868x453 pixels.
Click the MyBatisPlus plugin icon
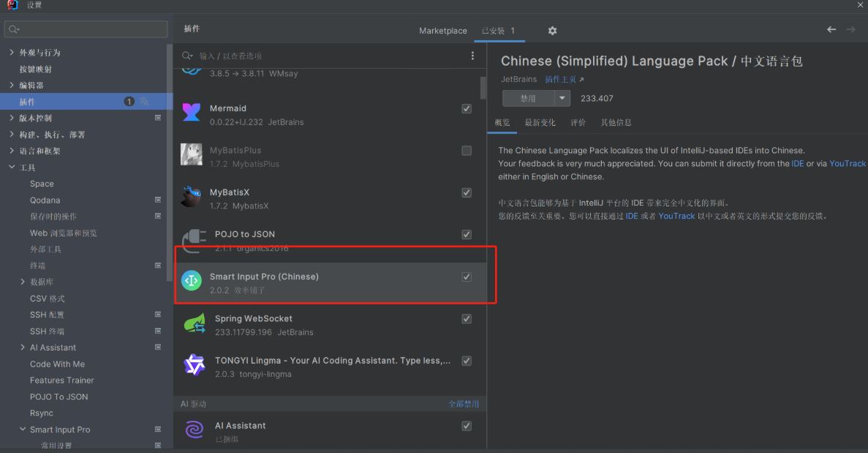(192, 154)
